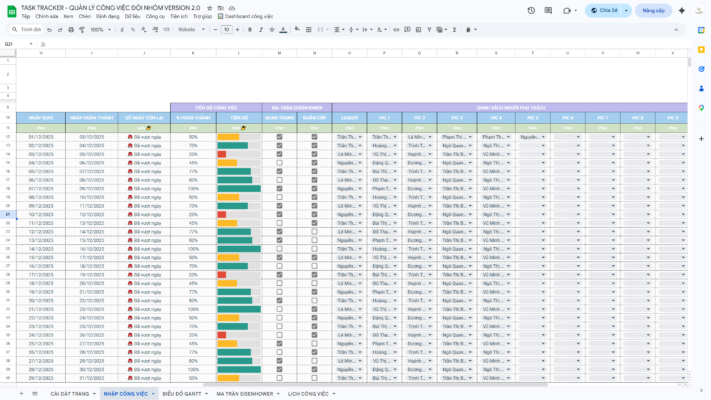The image size is (711, 400).
Task: Click the insert comment icon in toolbar
Action: click(407, 29)
